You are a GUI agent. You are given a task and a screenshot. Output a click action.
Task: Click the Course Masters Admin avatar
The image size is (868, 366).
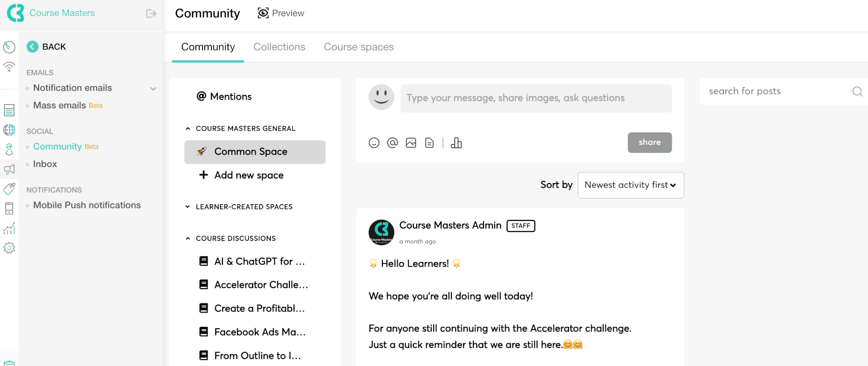381,232
